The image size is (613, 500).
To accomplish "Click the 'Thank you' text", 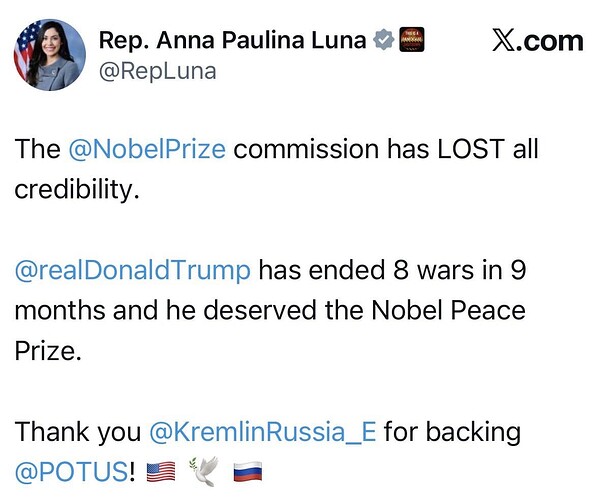I will click(x=77, y=432).
